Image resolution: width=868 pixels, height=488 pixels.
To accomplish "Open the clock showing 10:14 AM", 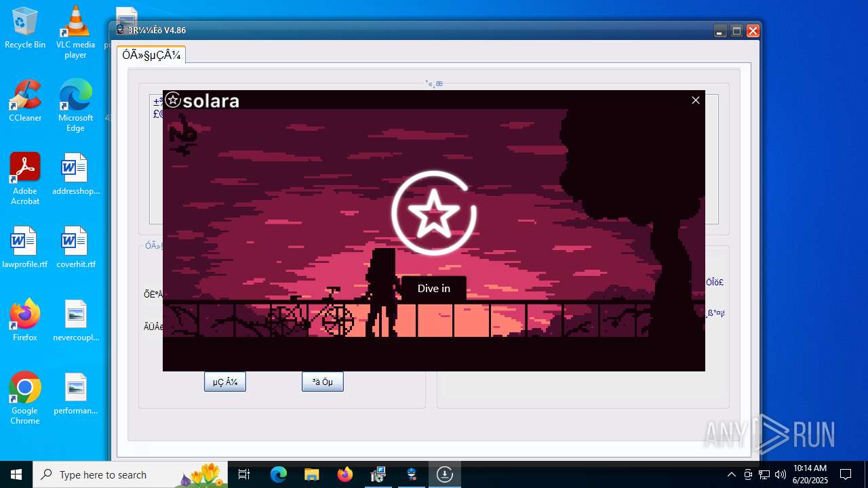I will 810,474.
